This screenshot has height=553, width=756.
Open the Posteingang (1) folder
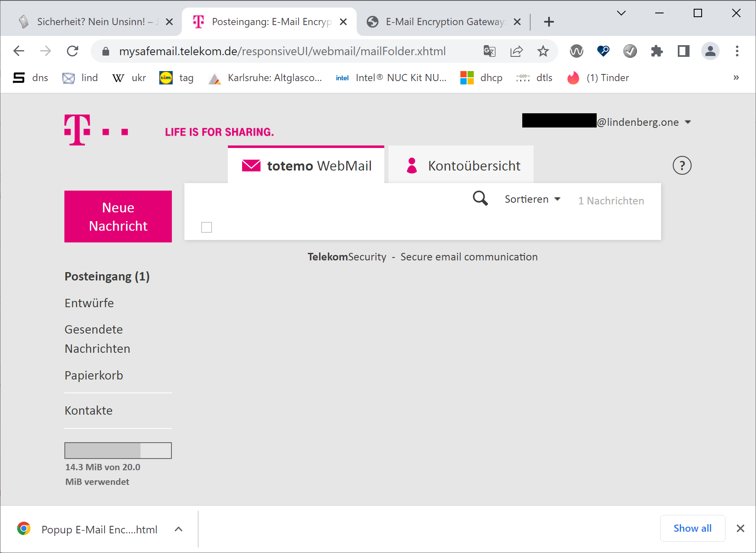(107, 276)
